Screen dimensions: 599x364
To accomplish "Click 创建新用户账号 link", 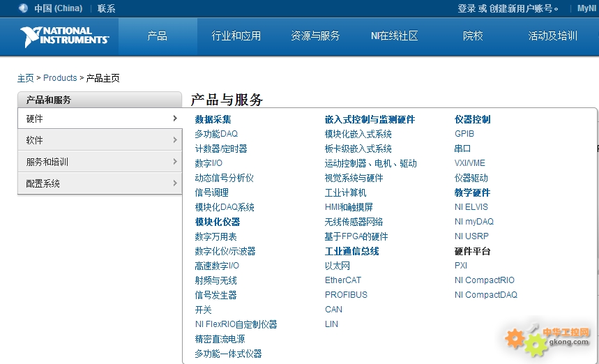I will [x=521, y=8].
